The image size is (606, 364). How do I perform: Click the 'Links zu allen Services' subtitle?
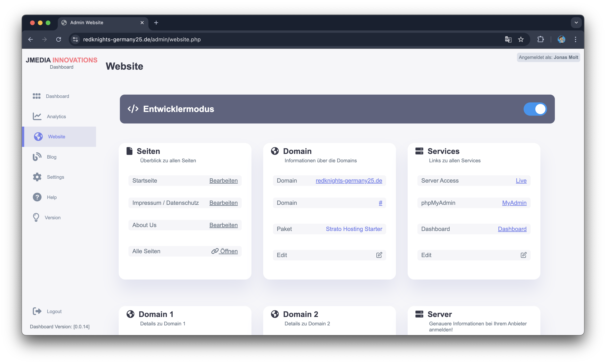click(x=455, y=160)
